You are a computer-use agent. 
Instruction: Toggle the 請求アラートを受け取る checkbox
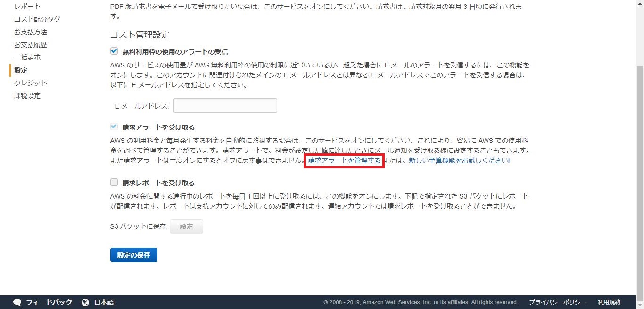click(x=114, y=127)
